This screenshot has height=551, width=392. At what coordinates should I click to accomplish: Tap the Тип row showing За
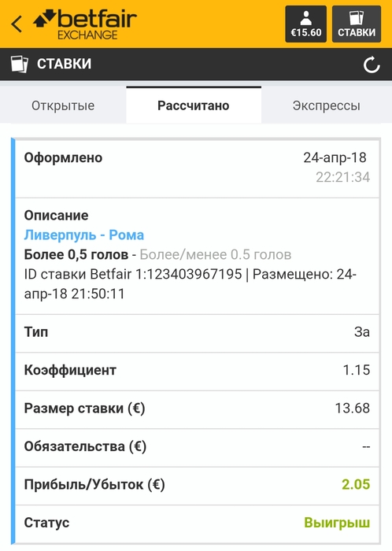[197, 333]
